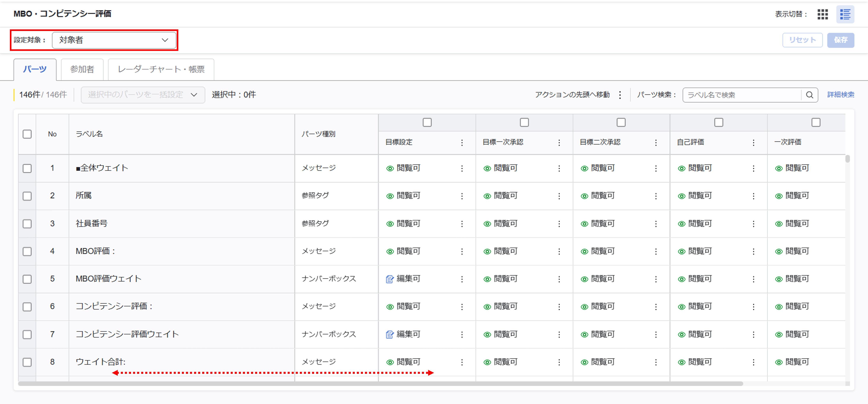Tick checkbox for row 5 MBO評価ウェイト
The height and width of the screenshot is (404, 868).
click(27, 279)
